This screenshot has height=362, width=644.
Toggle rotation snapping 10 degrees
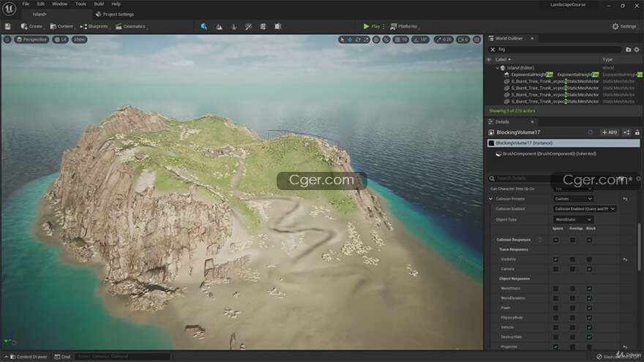421,39
